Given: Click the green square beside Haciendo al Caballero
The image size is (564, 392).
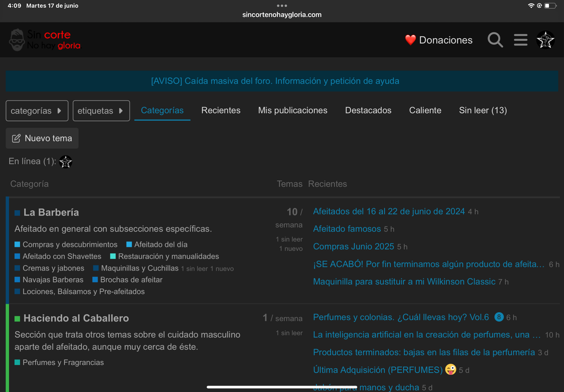Looking at the screenshot, I should point(17,318).
